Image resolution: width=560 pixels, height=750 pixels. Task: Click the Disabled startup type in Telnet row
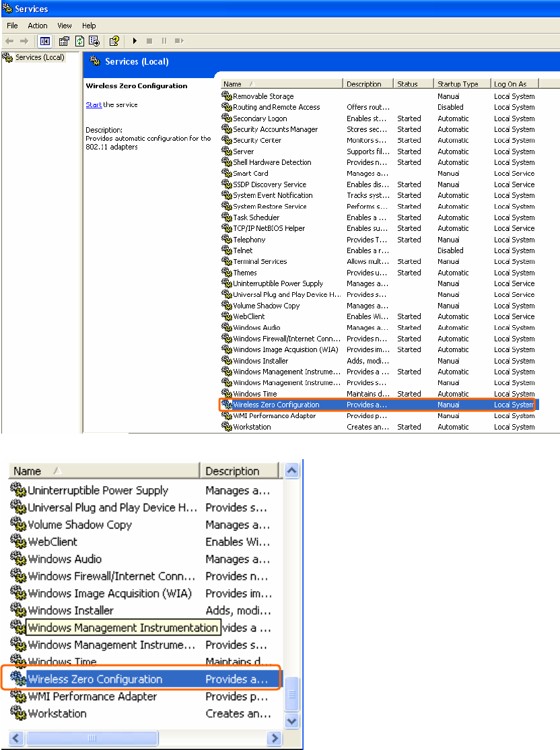point(450,250)
